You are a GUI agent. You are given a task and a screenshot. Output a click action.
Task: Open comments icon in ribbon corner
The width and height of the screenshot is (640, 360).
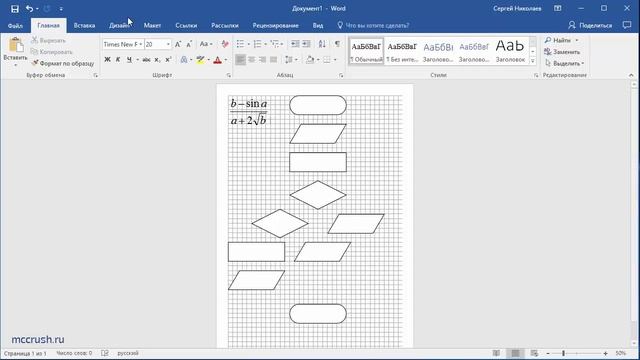coord(627,25)
